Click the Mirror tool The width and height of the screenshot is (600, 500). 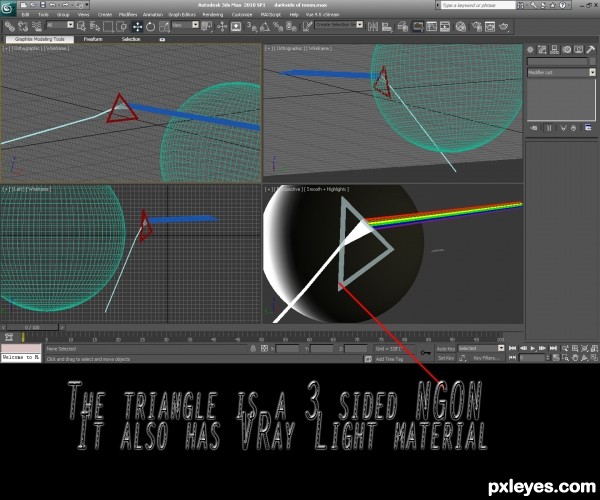372,26
